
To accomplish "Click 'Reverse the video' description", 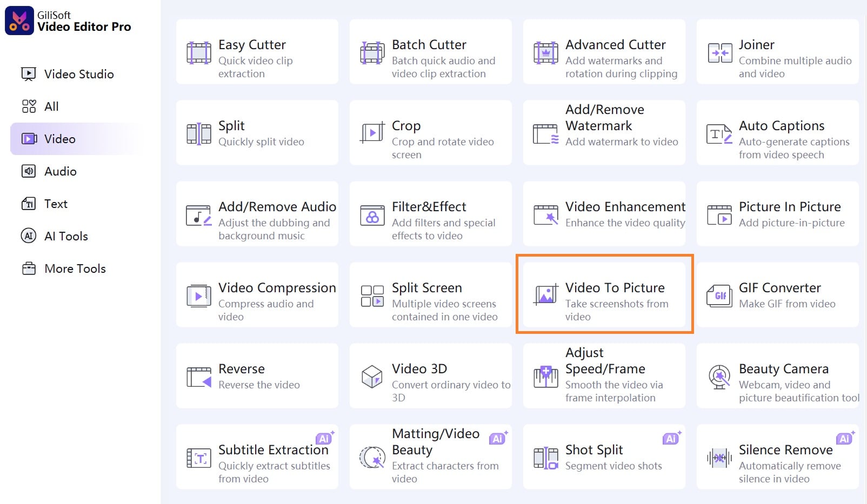I will (259, 385).
